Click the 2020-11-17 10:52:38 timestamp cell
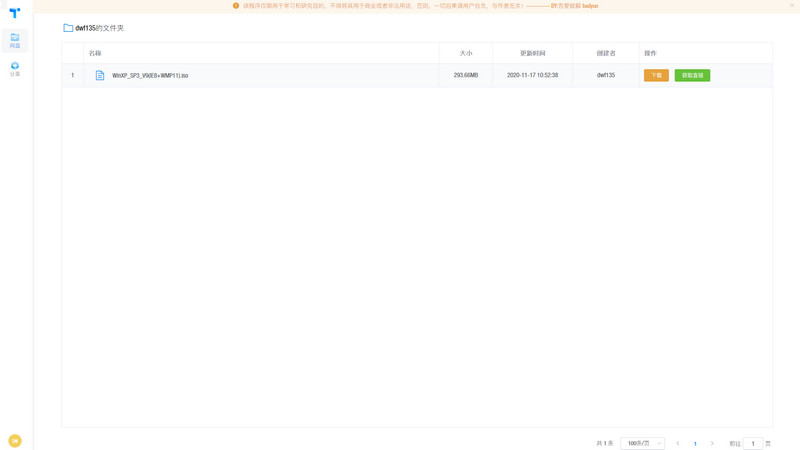 click(532, 75)
